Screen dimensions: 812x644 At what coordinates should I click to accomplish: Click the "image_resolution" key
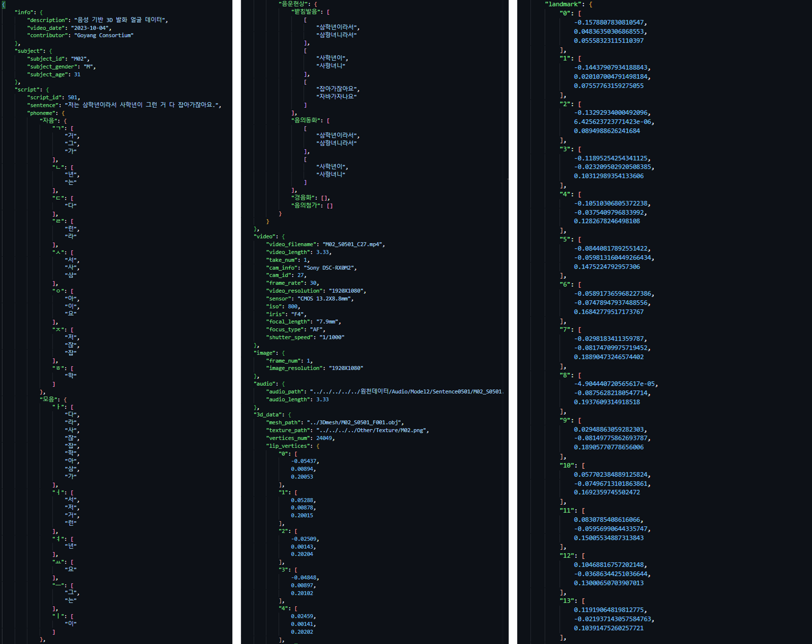pos(294,368)
